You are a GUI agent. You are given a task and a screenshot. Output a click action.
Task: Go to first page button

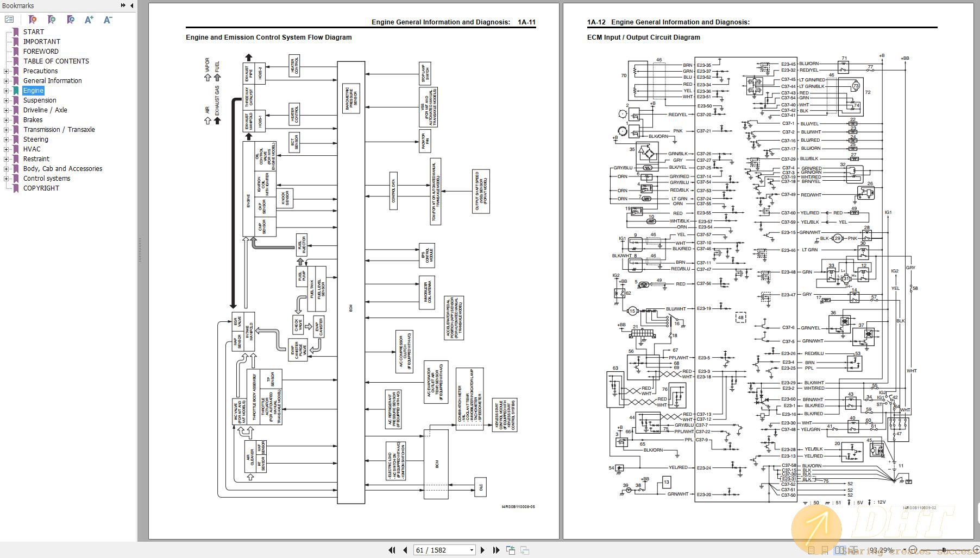click(x=392, y=550)
